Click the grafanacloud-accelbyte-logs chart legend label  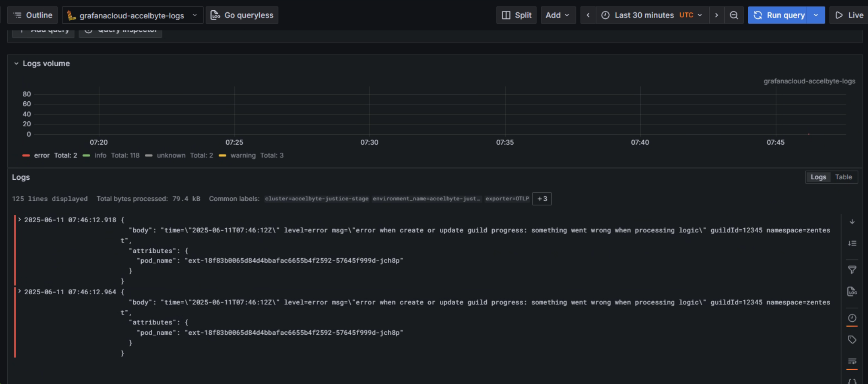[809, 81]
